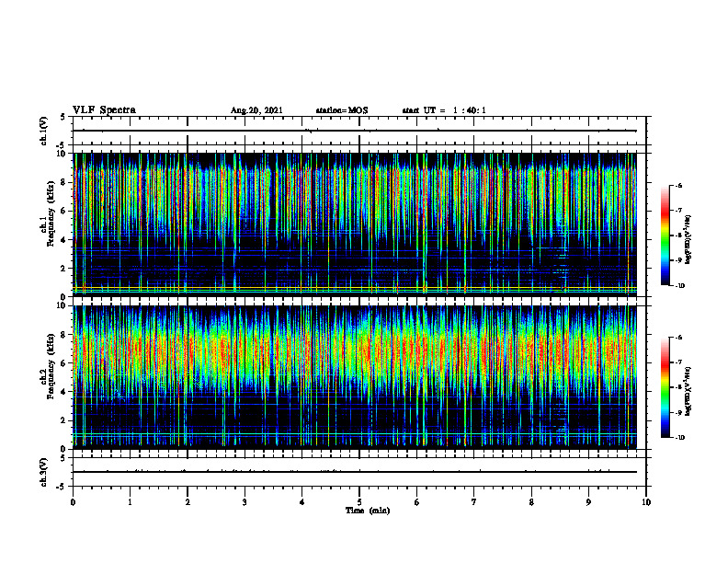728x563 pixels.
Task: Click the 'Time (min)' axis title
Action: pos(368,511)
